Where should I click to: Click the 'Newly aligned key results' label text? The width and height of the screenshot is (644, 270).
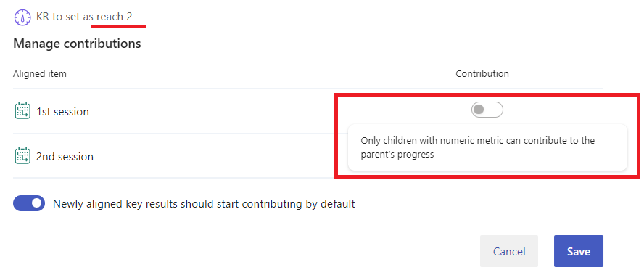pos(204,204)
